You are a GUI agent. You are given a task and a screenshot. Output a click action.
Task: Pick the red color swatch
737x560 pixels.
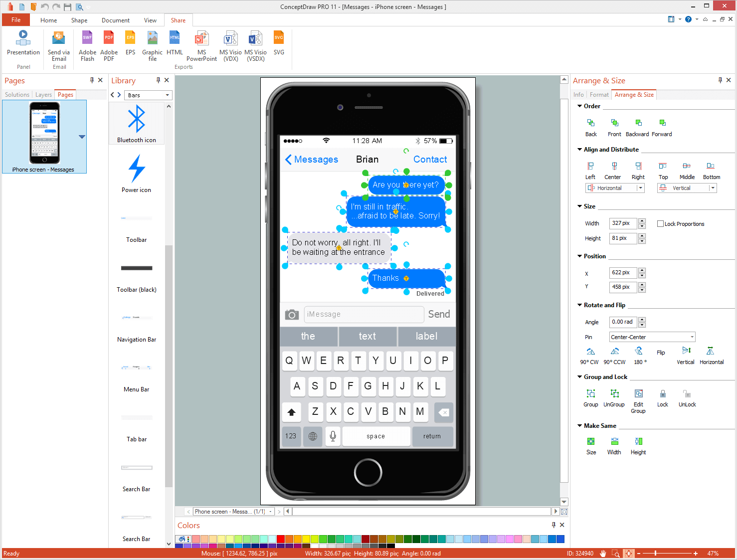click(281, 539)
